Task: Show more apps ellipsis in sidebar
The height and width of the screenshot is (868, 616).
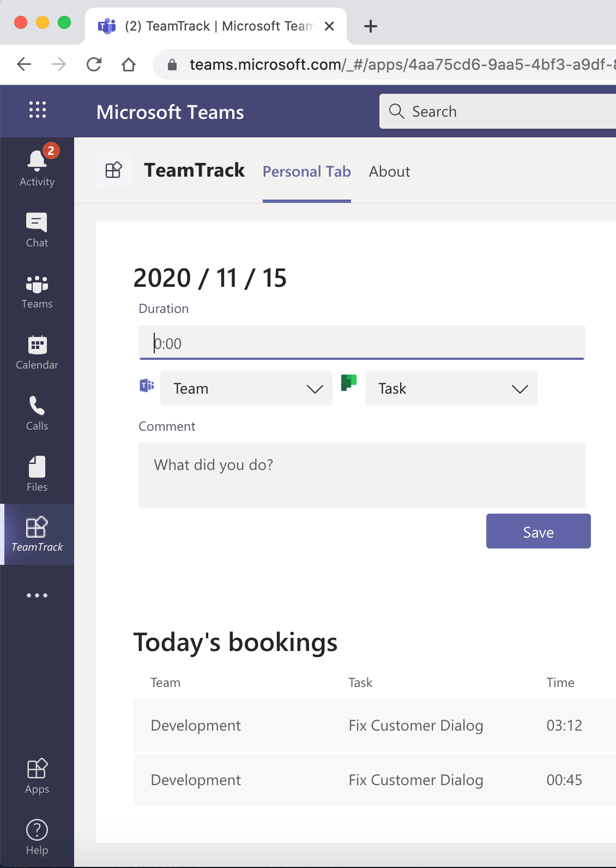Action: click(37, 595)
